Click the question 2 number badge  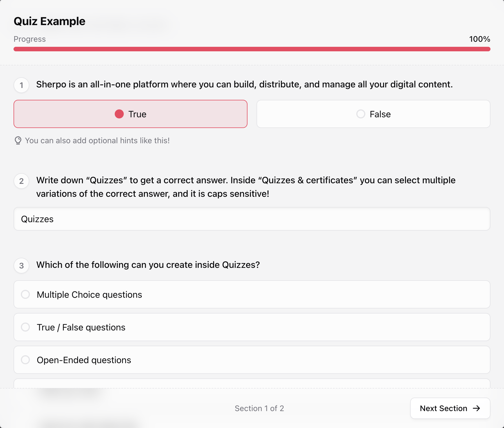21,181
